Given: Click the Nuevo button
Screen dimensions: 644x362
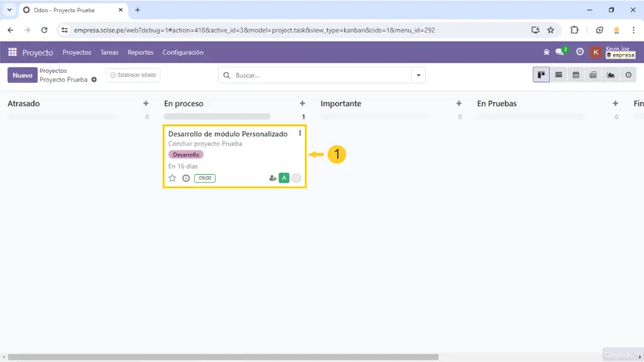Looking at the screenshot, I should pyautogui.click(x=22, y=75).
